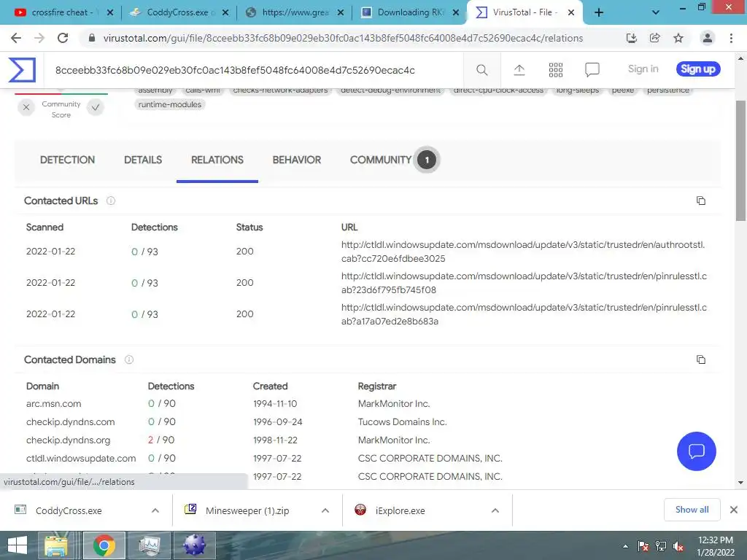Click Show all downloads button
This screenshot has height=560, width=747.
coord(692,510)
